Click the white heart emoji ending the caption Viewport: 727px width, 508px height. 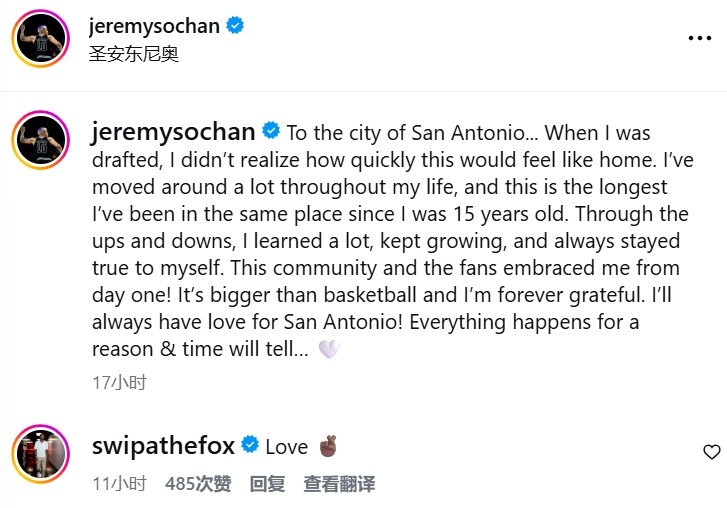329,350
